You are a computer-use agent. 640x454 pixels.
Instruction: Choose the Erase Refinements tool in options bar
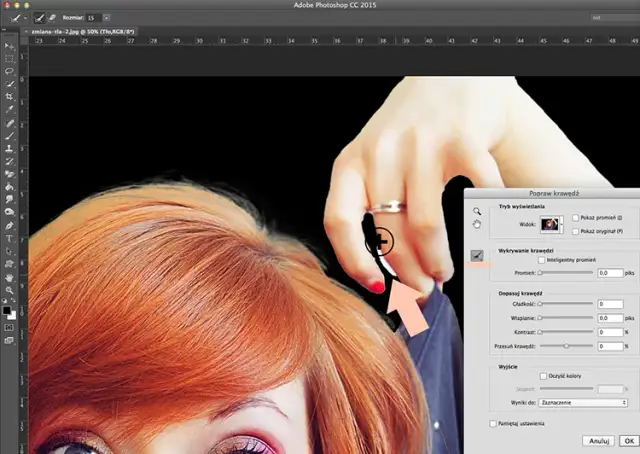pyautogui.click(x=52, y=18)
